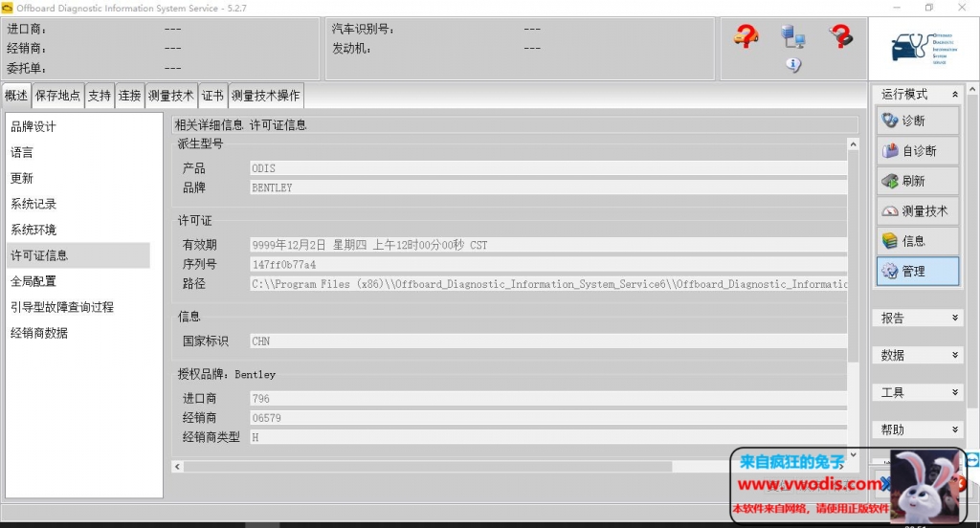Click the red question mark car help icon

pos(746,37)
